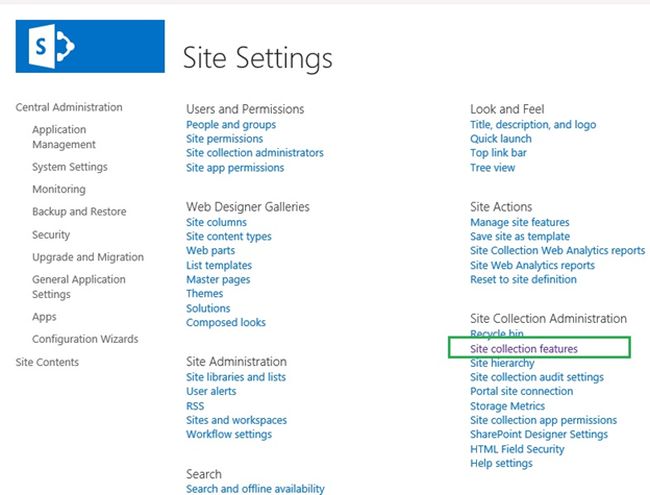The height and width of the screenshot is (495, 650).
Task: Open Workflow settings link
Action: click(229, 435)
